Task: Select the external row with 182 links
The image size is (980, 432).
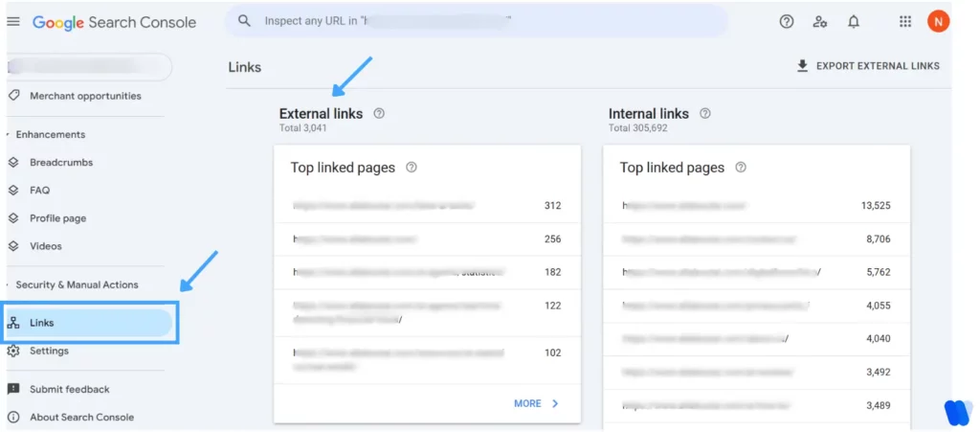Action: tap(427, 273)
